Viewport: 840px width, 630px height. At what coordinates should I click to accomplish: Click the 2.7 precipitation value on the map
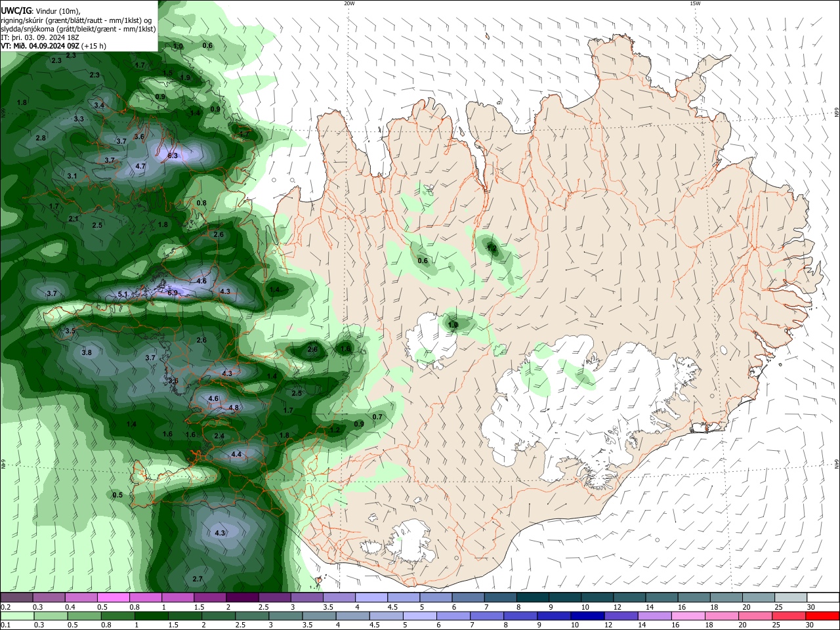pyautogui.click(x=198, y=579)
